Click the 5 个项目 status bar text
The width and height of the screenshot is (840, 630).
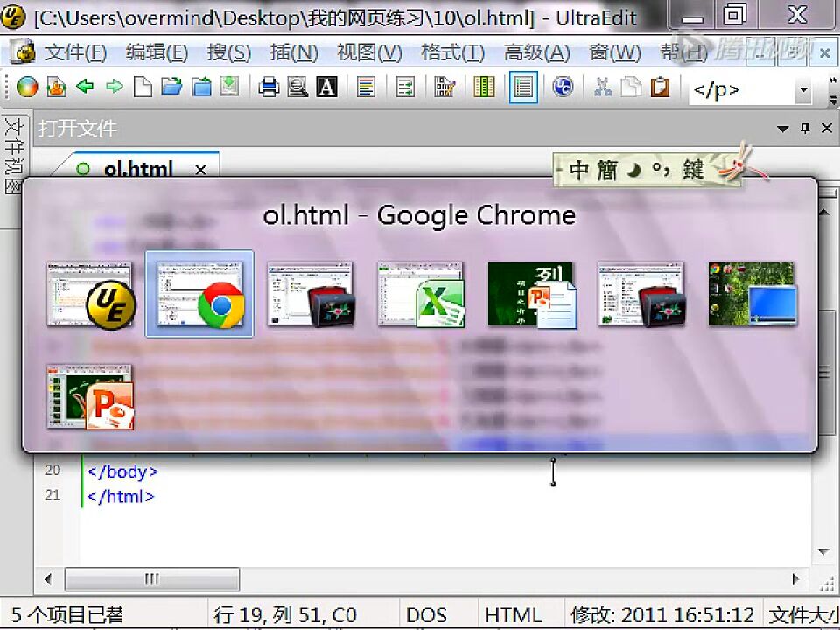point(67,615)
